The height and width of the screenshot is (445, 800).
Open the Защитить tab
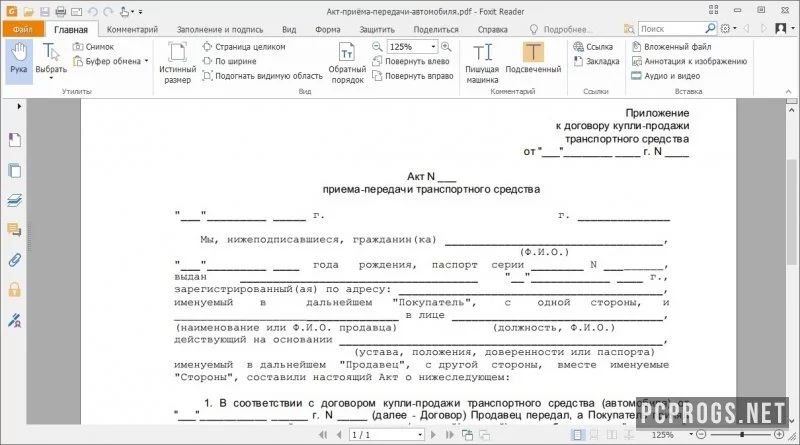pyautogui.click(x=377, y=30)
